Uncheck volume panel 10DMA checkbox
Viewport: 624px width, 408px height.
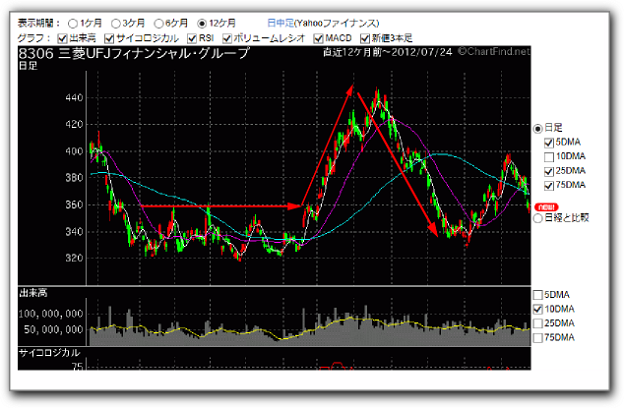[x=538, y=309]
